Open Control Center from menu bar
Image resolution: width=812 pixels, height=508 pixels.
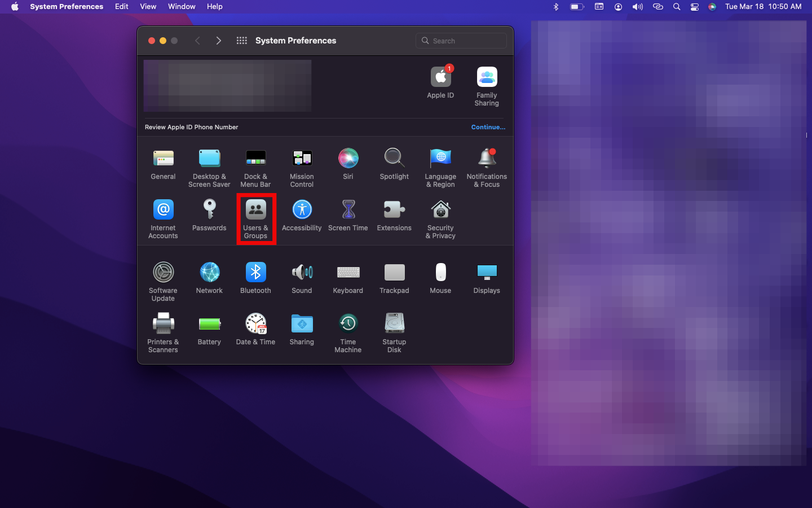coord(695,7)
